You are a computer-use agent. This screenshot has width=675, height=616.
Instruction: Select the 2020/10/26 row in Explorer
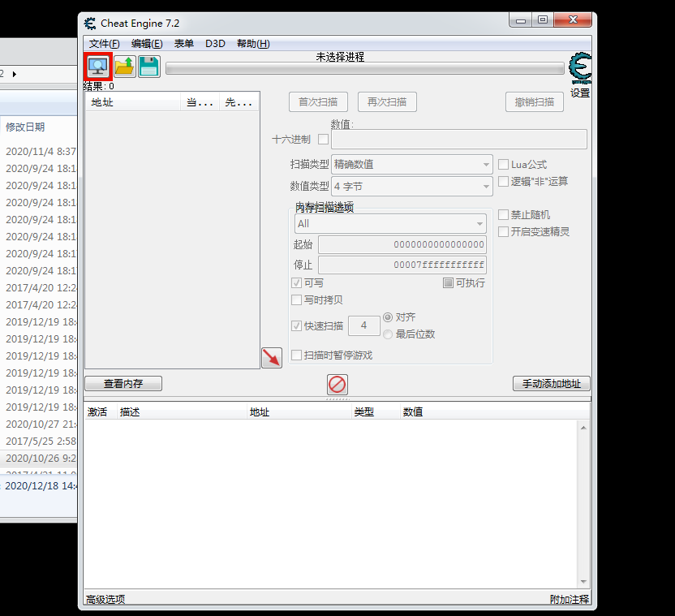pos(39,459)
